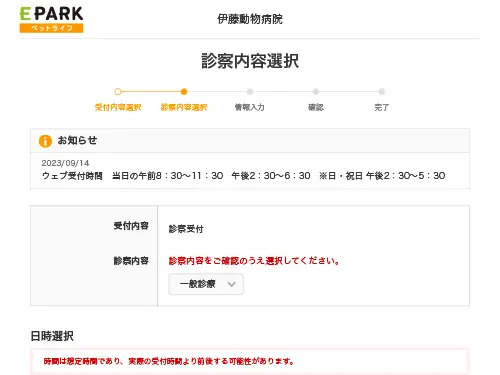Click the filled orange dot for 診察内容選択
500x375 pixels.
[184, 92]
